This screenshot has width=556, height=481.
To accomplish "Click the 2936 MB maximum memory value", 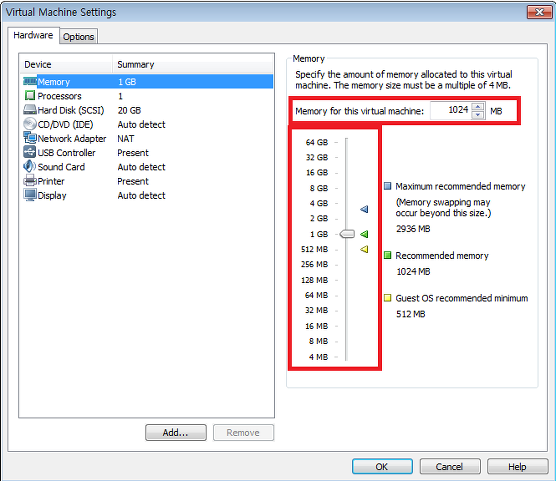I will (413, 229).
